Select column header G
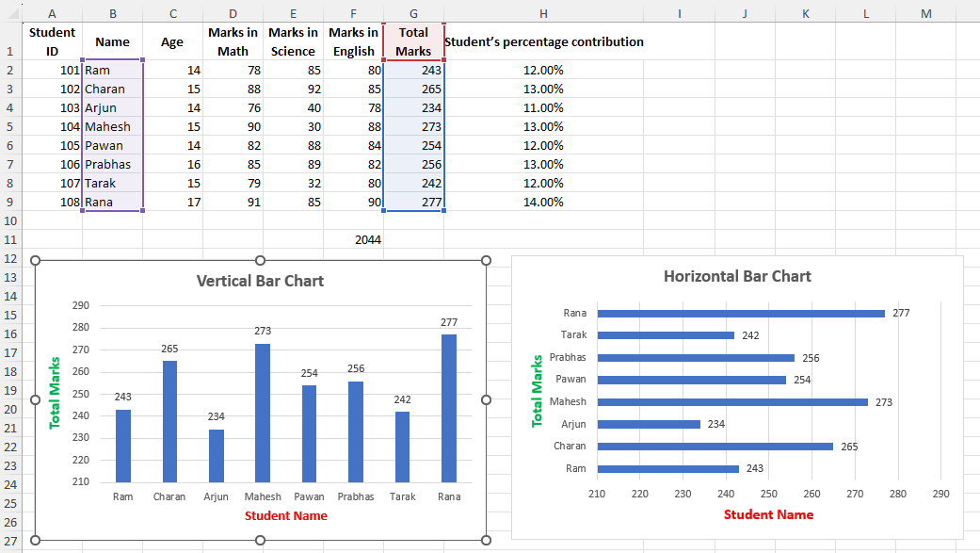980x553 pixels. [413, 13]
